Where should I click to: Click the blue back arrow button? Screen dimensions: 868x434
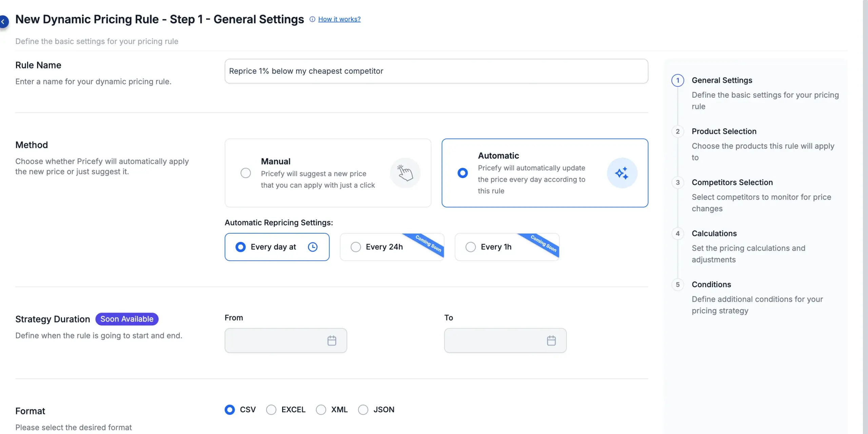click(3, 22)
